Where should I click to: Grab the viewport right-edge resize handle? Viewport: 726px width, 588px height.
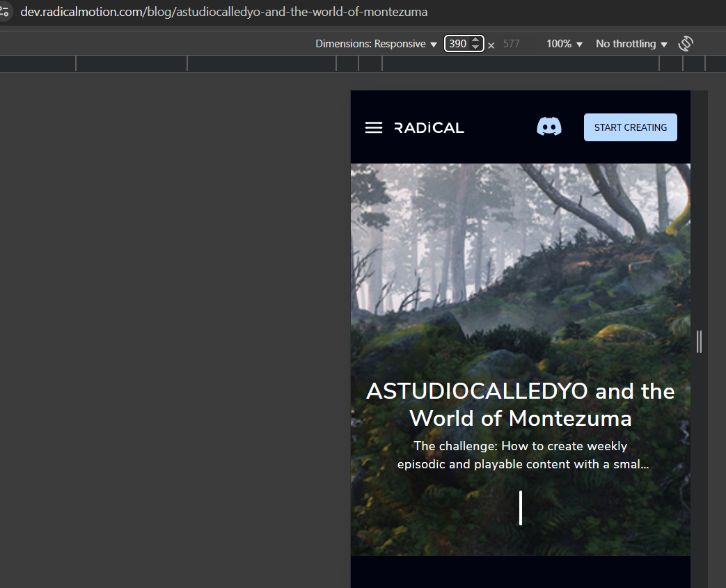pos(699,342)
